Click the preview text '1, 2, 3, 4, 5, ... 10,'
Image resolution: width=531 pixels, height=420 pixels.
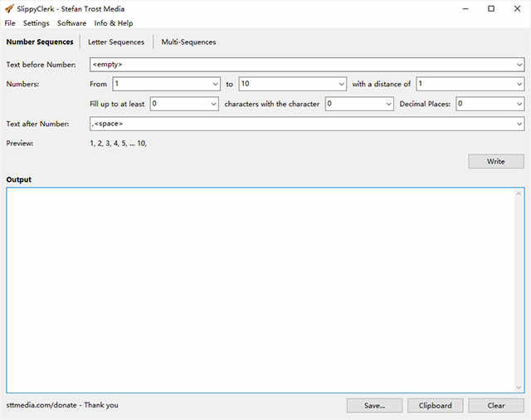(118, 144)
